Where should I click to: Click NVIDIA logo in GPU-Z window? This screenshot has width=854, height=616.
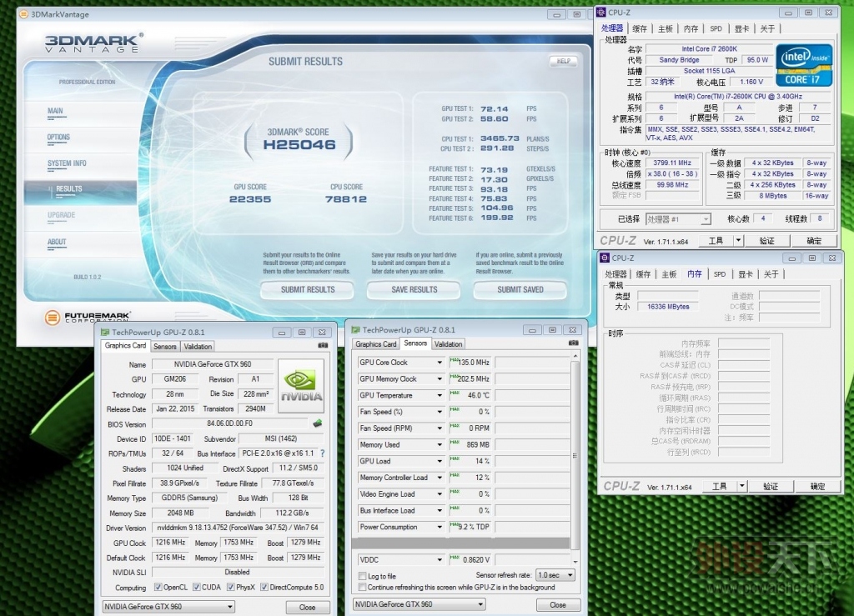point(301,385)
